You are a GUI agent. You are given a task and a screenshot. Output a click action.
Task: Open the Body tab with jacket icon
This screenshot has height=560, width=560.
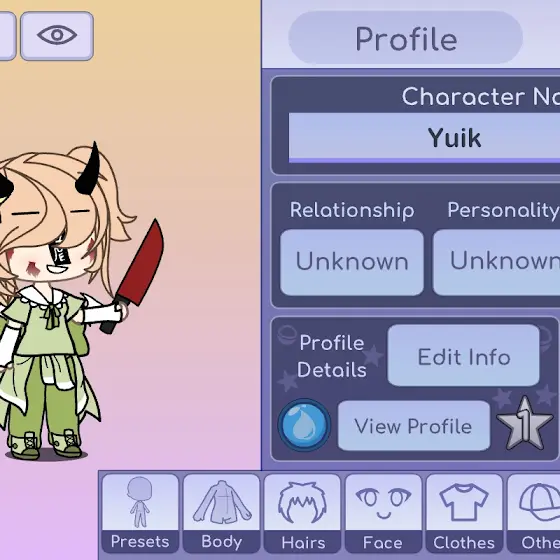221,513
